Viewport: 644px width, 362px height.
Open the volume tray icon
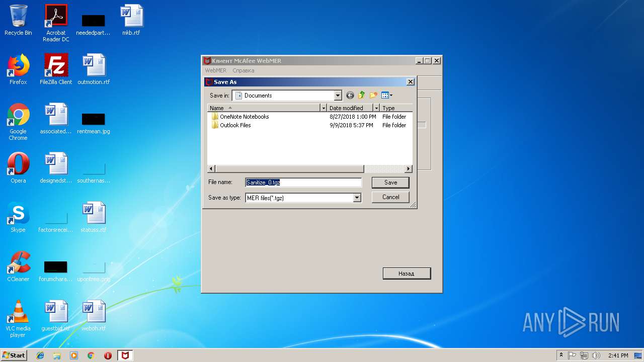596,355
